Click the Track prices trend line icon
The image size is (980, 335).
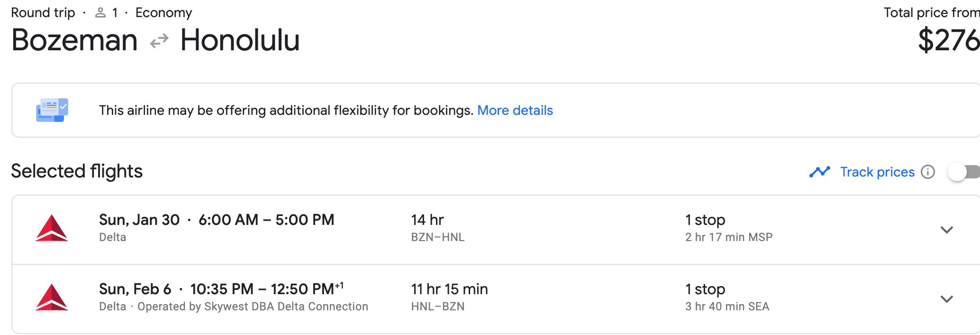(820, 172)
